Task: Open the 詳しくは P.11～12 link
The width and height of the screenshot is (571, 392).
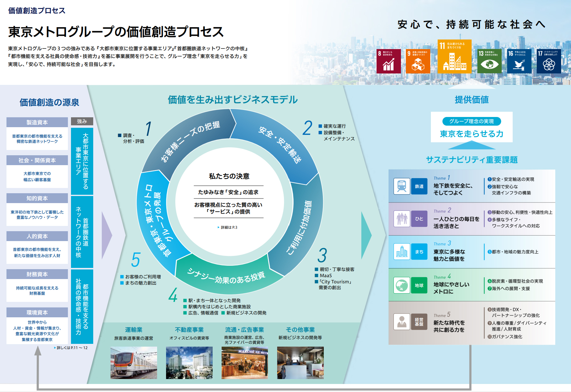Action: click(71, 348)
